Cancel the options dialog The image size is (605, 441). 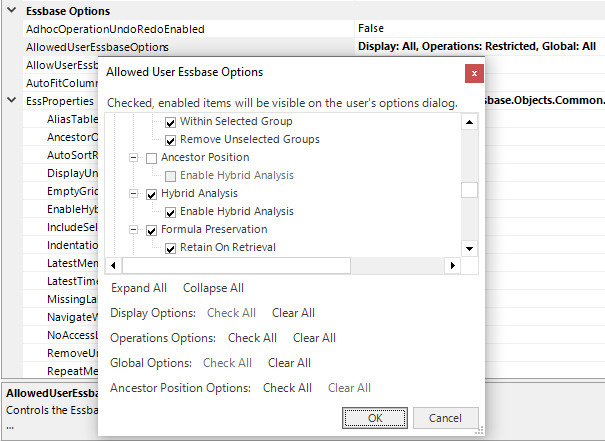[445, 418]
